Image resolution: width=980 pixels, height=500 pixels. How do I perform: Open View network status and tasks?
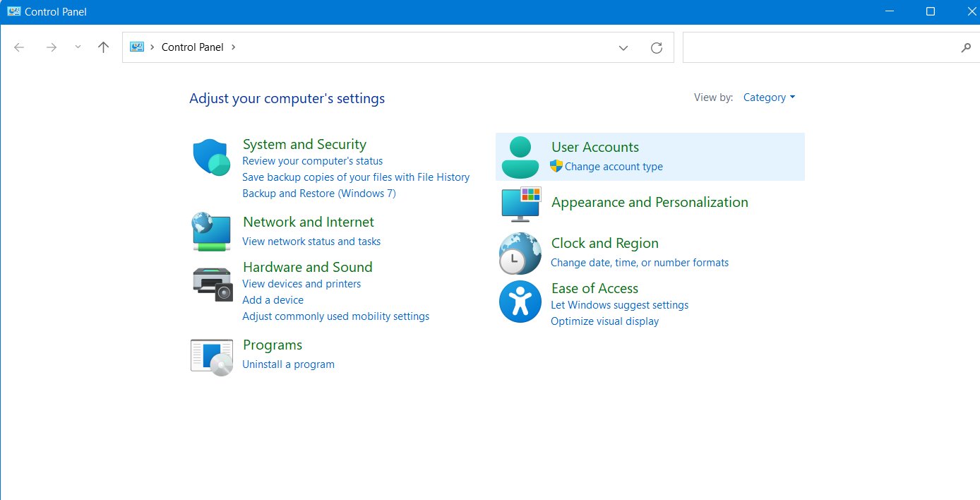(311, 241)
